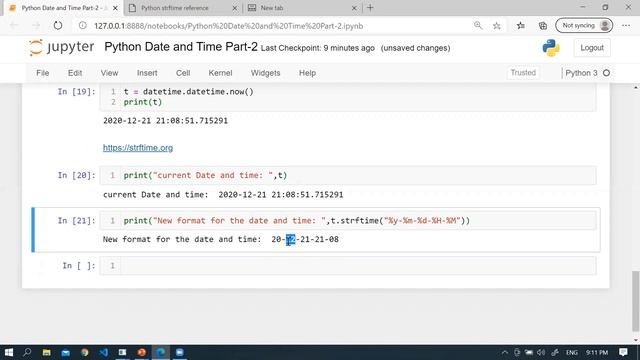Click the Jupyter logo
This screenshot has width=640, height=360.
coord(61,47)
